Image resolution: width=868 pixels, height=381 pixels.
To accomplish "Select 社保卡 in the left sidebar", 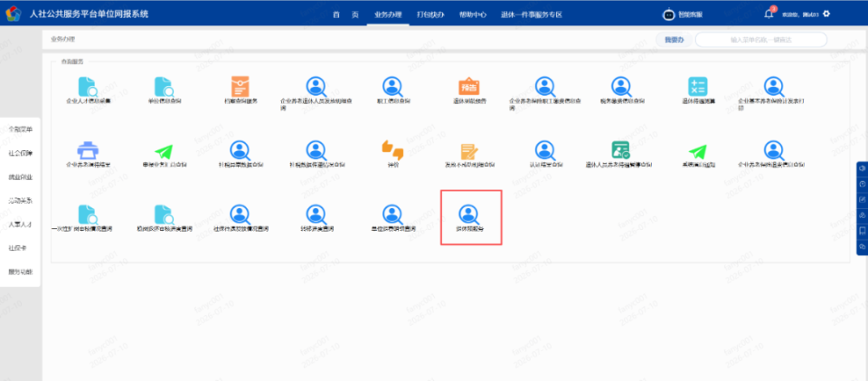I will [x=17, y=248].
